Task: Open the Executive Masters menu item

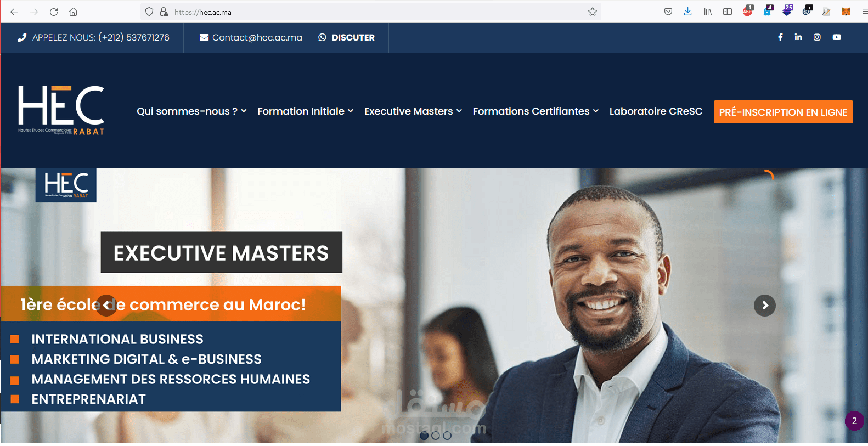Action: click(x=413, y=111)
